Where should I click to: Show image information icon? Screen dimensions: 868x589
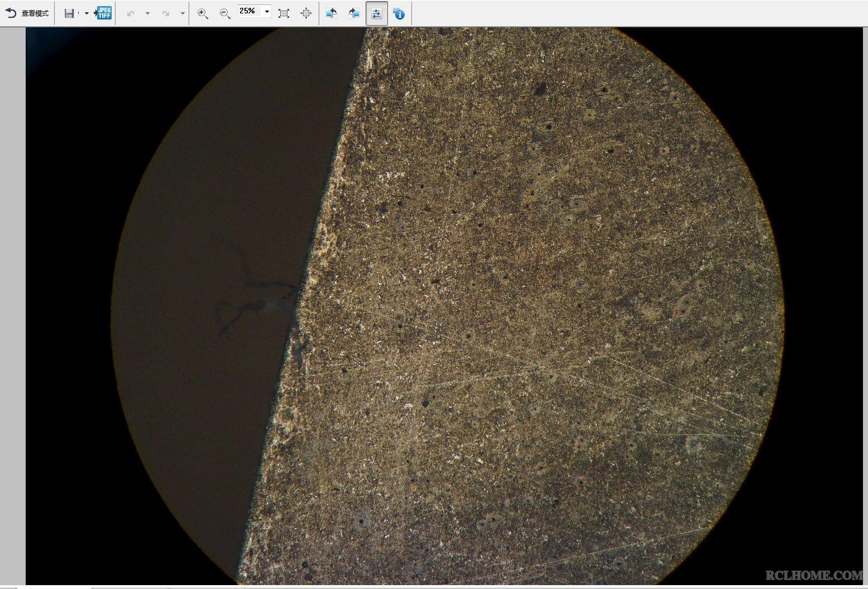399,13
